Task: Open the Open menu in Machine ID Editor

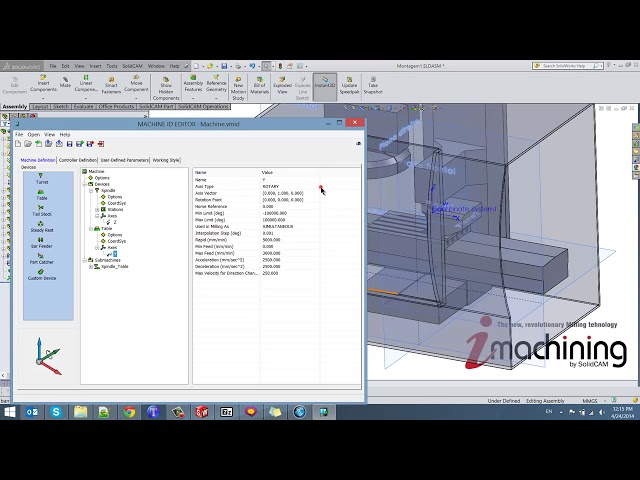Action: 33,134
